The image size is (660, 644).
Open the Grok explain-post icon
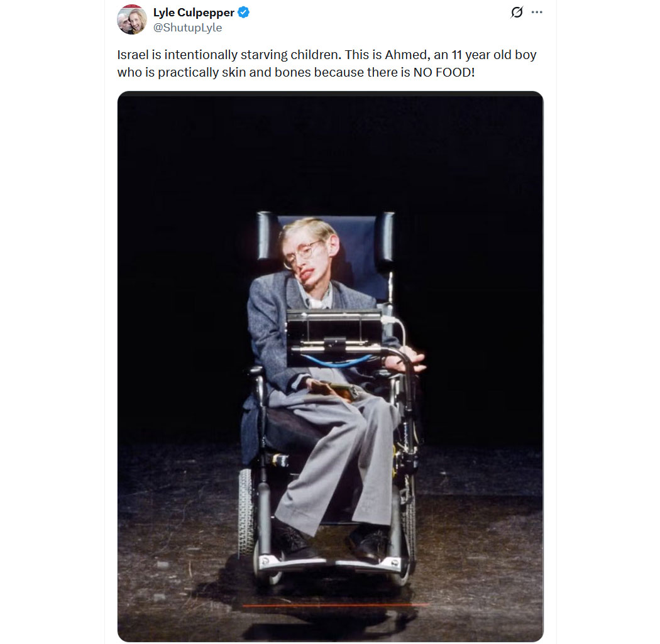click(517, 12)
